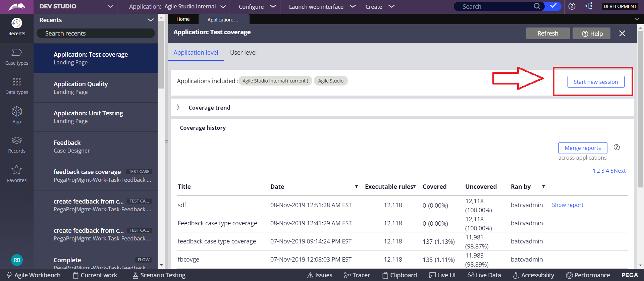Viewport: 644px width, 281px height.
Task: Filter the Date column
Action: pyautogui.click(x=356, y=186)
